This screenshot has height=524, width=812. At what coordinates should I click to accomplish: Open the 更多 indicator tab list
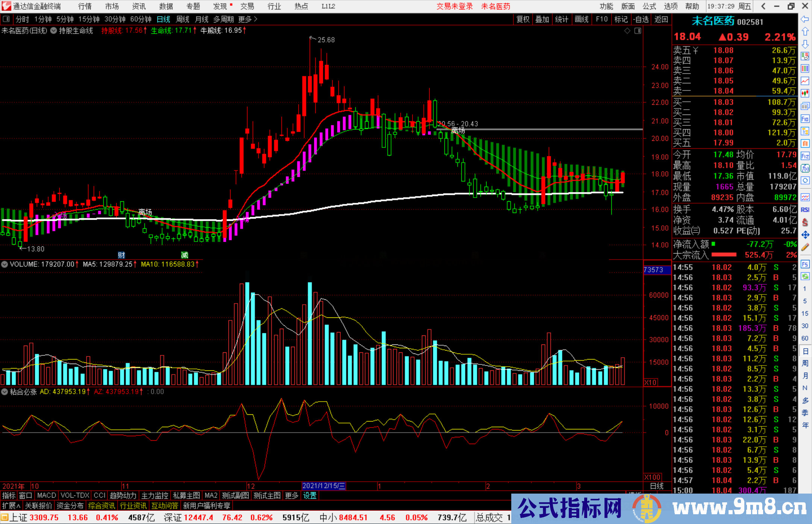point(291,495)
